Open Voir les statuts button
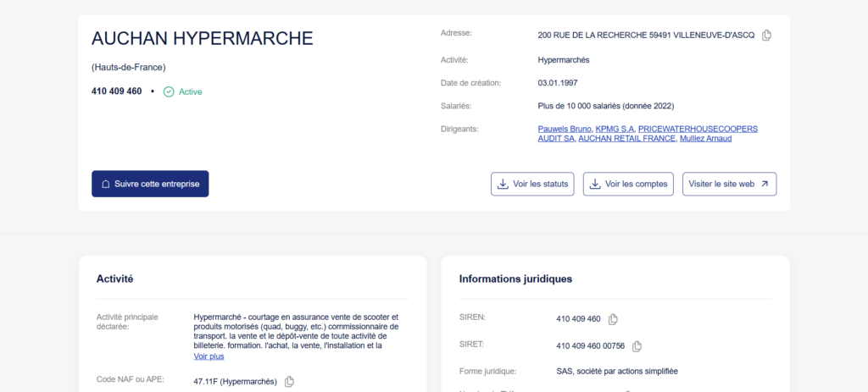This screenshot has height=392, width=868. click(532, 184)
